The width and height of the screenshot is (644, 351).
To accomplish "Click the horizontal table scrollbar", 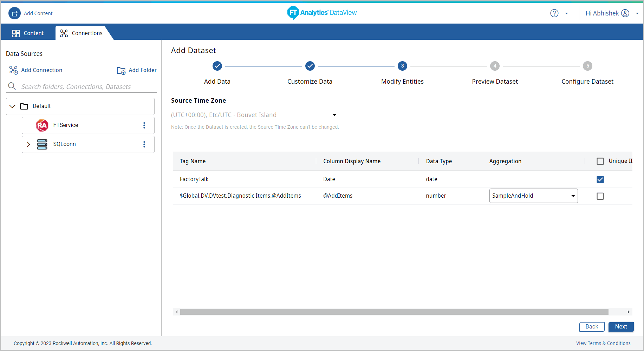I will coord(394,312).
